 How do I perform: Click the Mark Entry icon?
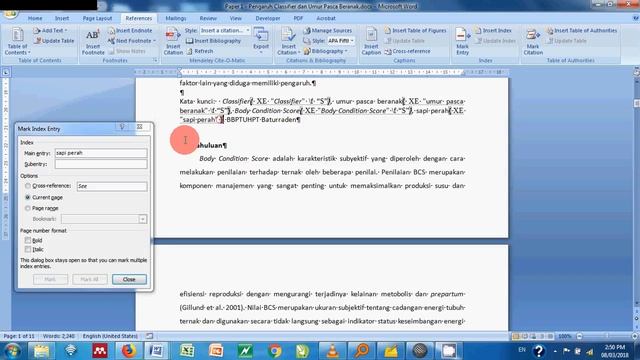coord(462,41)
